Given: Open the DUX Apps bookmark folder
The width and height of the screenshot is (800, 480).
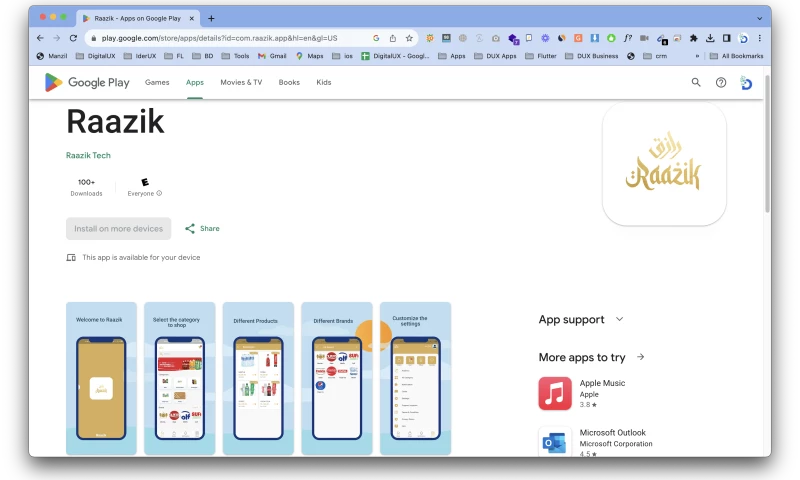Looking at the screenshot, I should [x=495, y=56].
